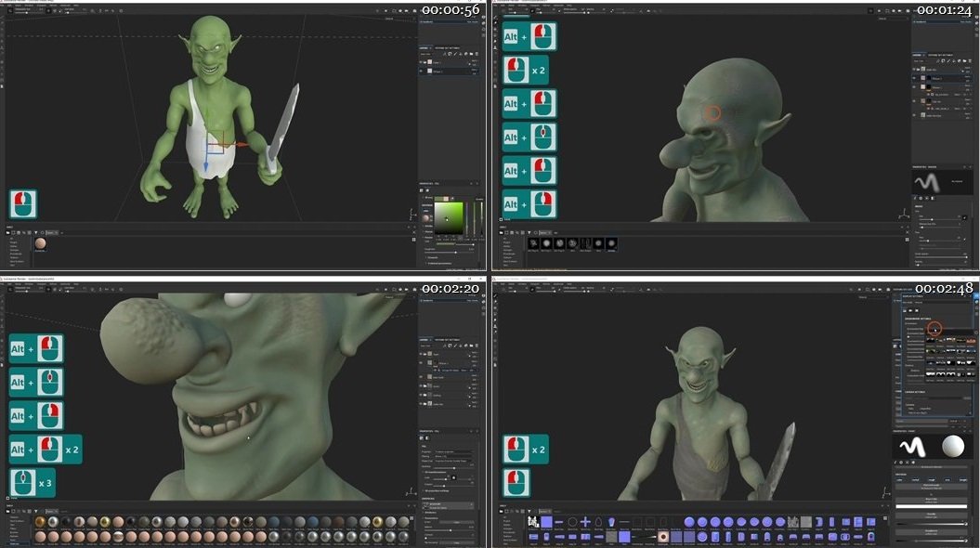Screen dimensions: 980x548
Task: Select first gold material sphere, 00:02:20 shelf
Action: pos(41,522)
